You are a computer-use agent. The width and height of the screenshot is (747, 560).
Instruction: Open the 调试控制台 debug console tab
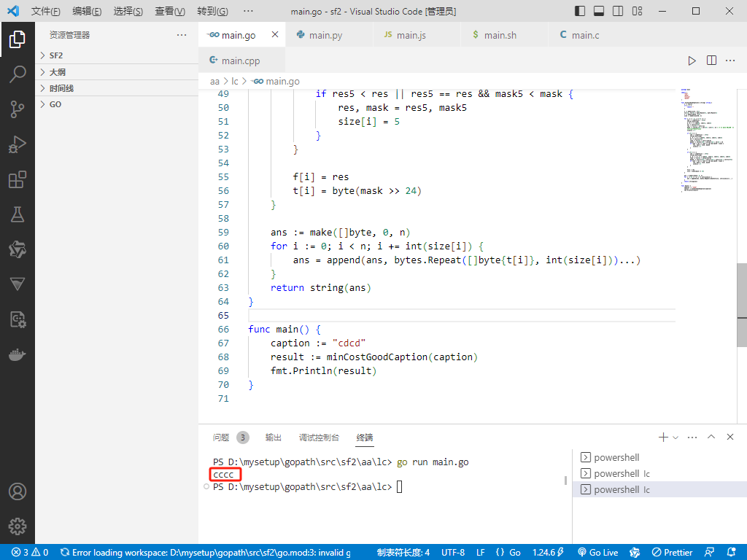[x=319, y=437]
